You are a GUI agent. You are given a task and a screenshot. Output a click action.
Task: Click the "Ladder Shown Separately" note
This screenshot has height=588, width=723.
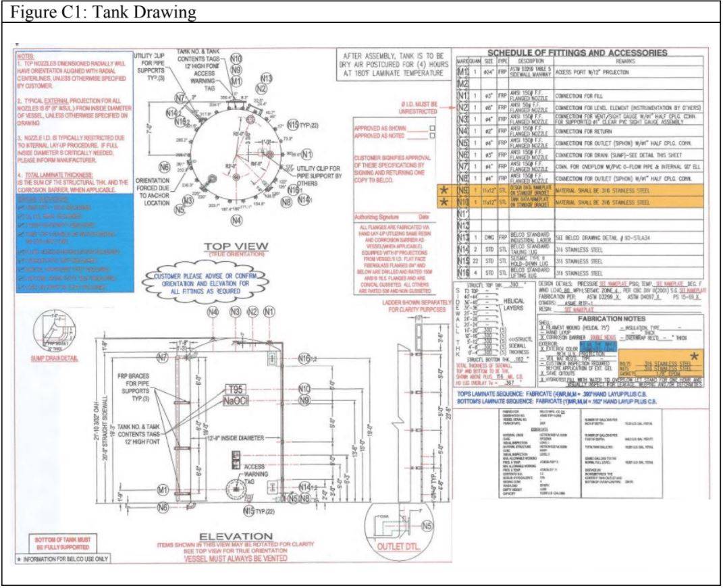pos(417,306)
